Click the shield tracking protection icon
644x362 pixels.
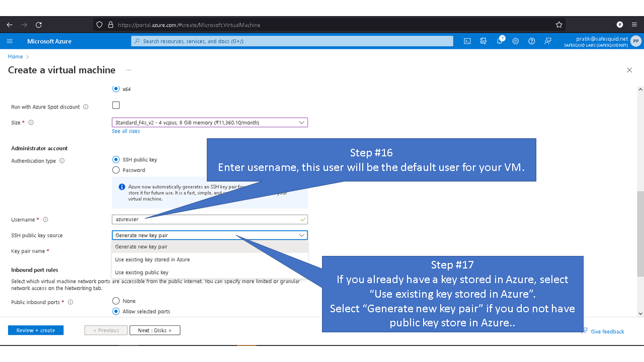point(99,25)
